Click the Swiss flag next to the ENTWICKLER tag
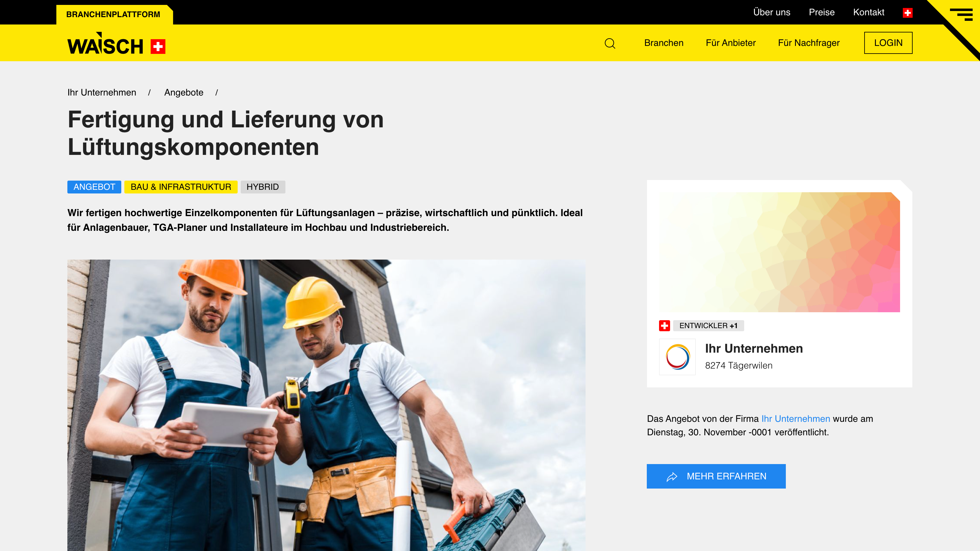Image resolution: width=980 pixels, height=551 pixels. tap(664, 325)
